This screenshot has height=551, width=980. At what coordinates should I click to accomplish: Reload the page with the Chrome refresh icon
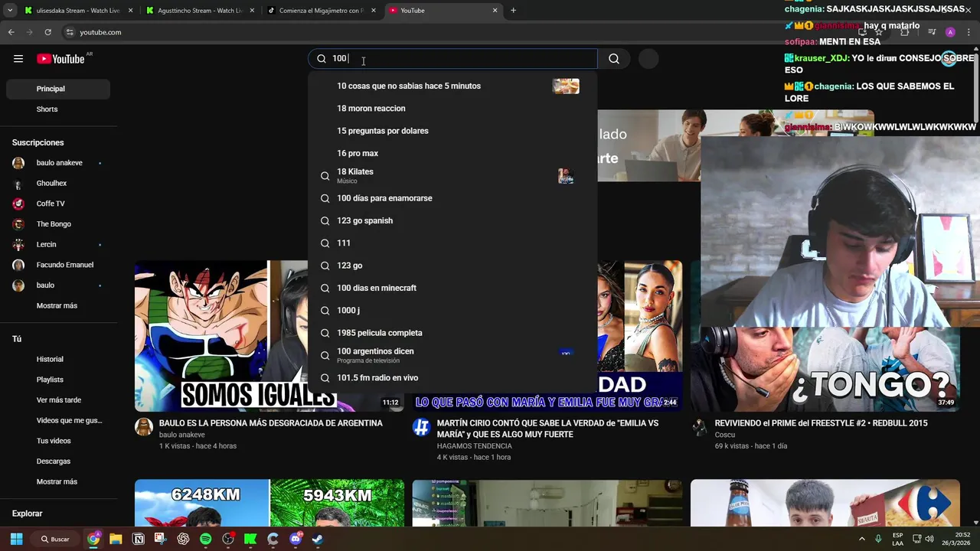47,32
